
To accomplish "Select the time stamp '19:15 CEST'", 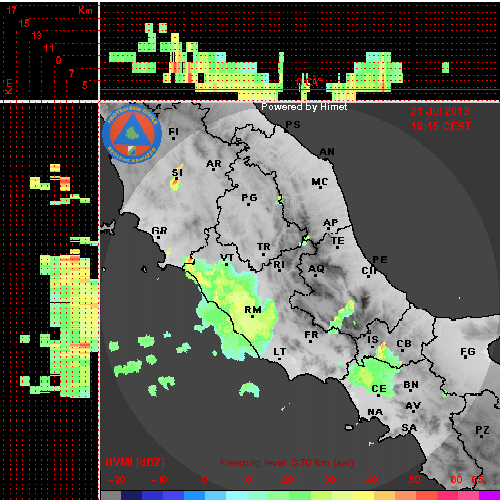I will point(441,126).
